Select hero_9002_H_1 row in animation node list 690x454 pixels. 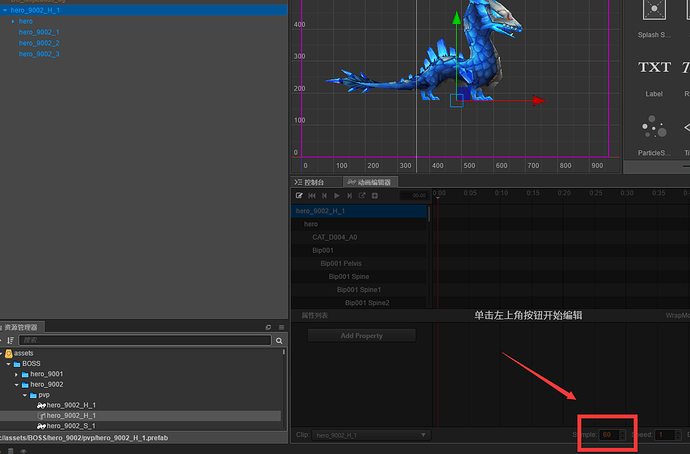tap(359, 211)
